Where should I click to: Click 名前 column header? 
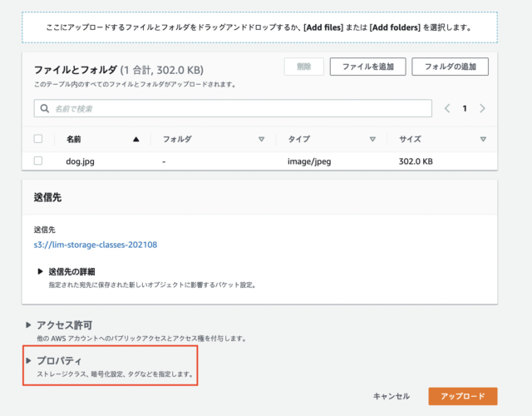point(74,139)
